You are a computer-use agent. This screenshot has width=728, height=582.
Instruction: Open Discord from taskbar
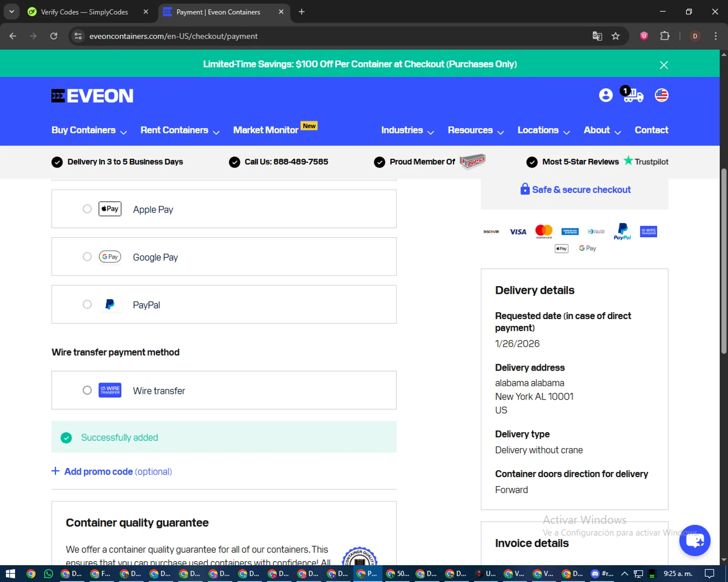(601, 574)
